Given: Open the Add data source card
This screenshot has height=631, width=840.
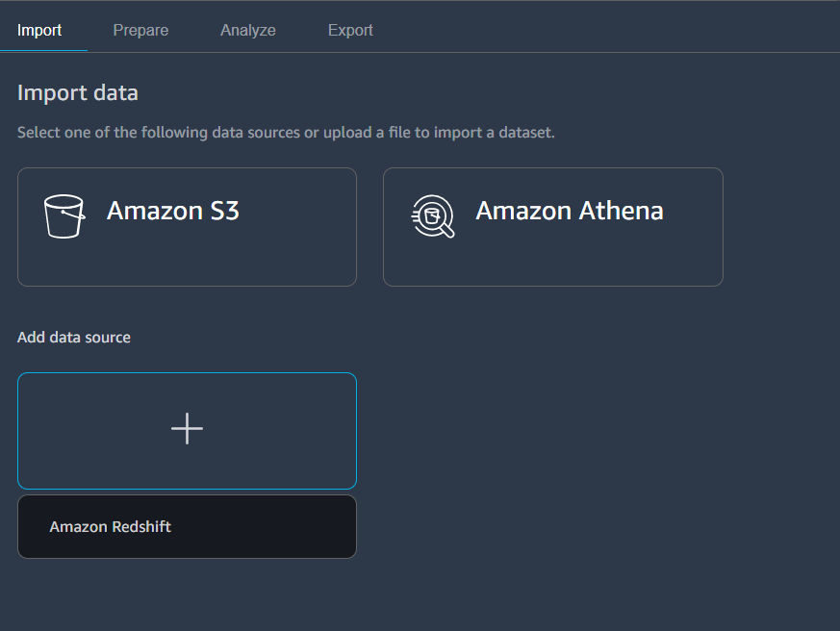Looking at the screenshot, I should pos(187,431).
